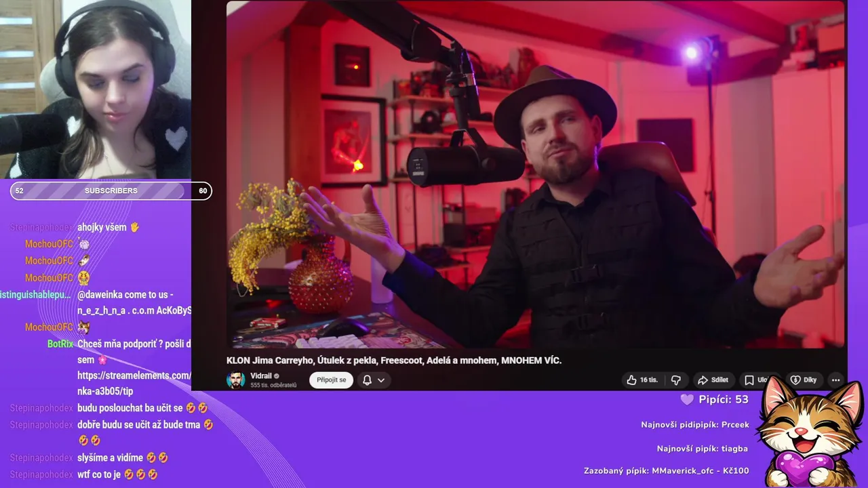The width and height of the screenshot is (868, 488).
Task: Click chat message 'slyšíme a vidíme'
Action: point(123,458)
